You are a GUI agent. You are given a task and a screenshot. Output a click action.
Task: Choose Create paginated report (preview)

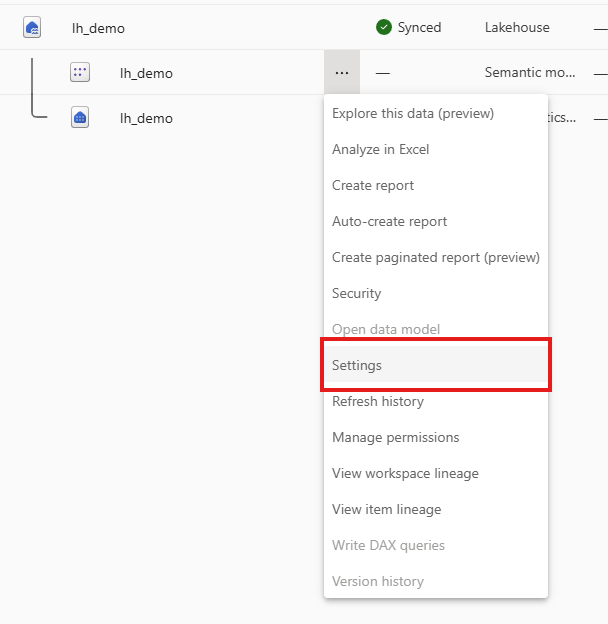(x=435, y=257)
